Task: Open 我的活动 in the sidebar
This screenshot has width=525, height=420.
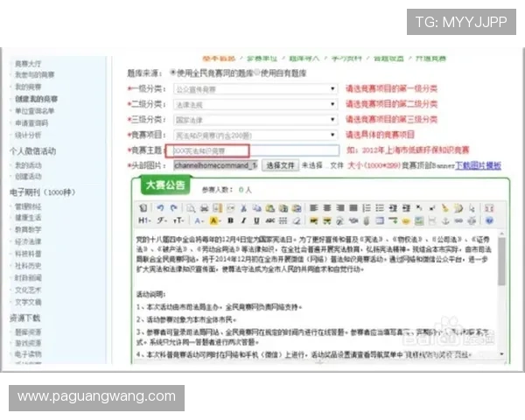Action: point(28,165)
